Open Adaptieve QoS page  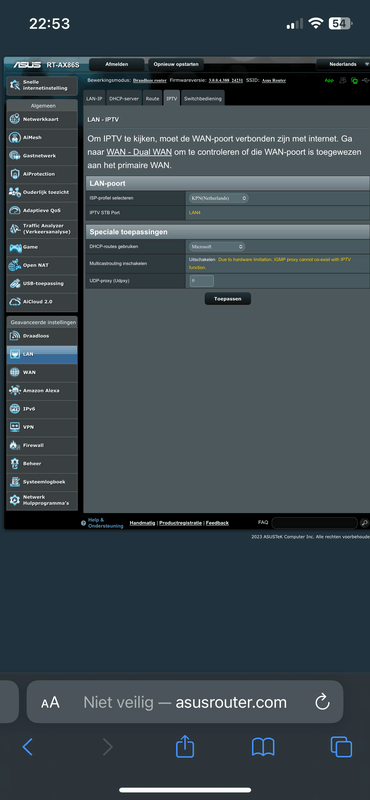coord(42,210)
